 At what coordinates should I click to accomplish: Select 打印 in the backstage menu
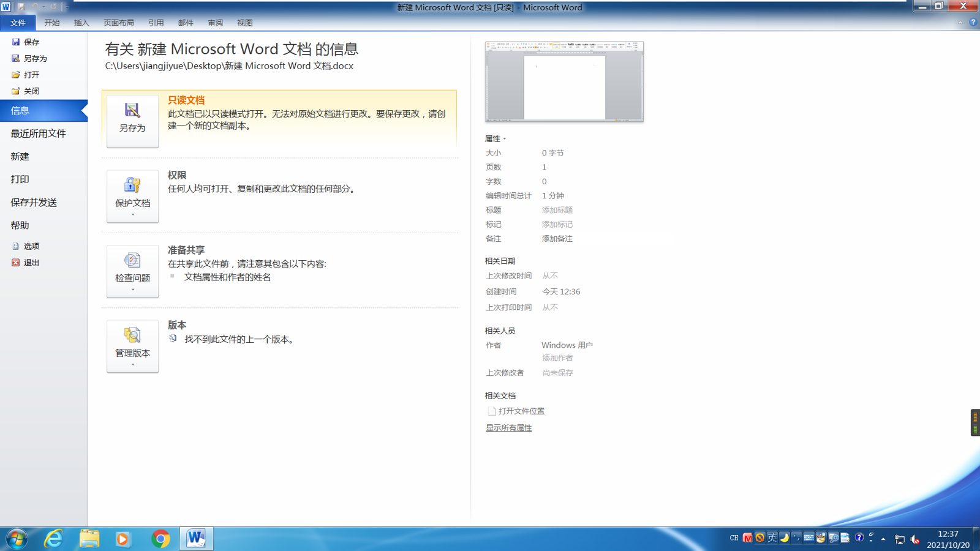pos(20,179)
